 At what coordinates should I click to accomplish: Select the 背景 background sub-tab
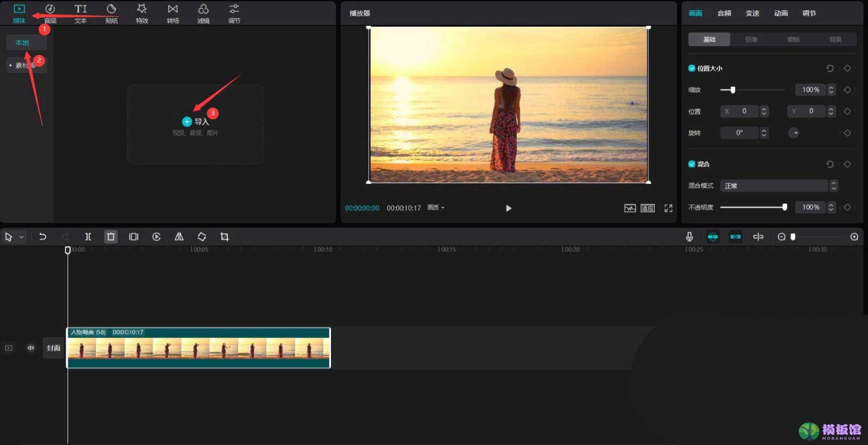tap(835, 39)
